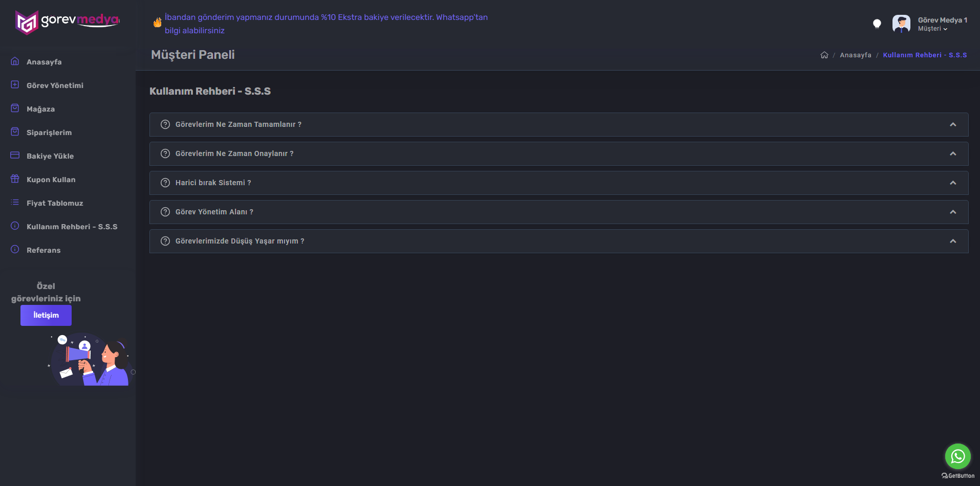Click the user avatar picture
Screen dimensions: 980x486
[x=901, y=24]
